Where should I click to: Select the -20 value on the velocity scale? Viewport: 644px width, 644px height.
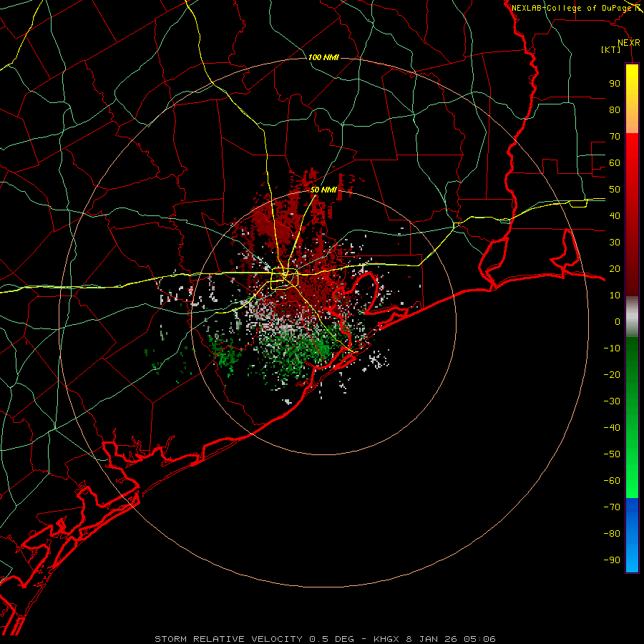click(x=612, y=374)
